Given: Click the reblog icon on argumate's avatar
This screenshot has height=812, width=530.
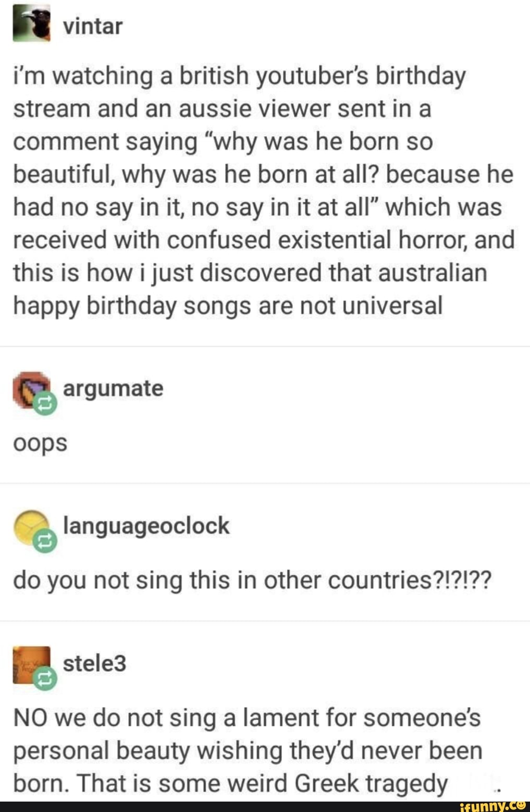Looking at the screenshot, I should point(44,404).
